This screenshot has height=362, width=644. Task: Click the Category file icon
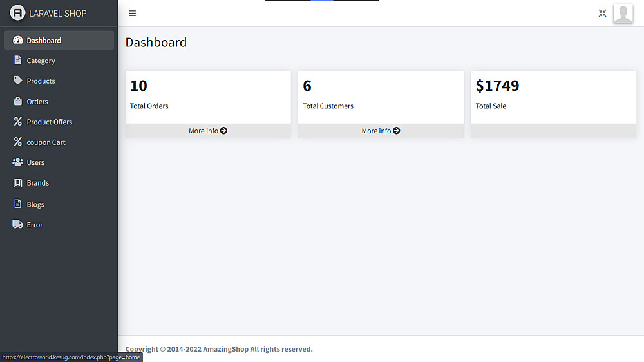pos(18,61)
